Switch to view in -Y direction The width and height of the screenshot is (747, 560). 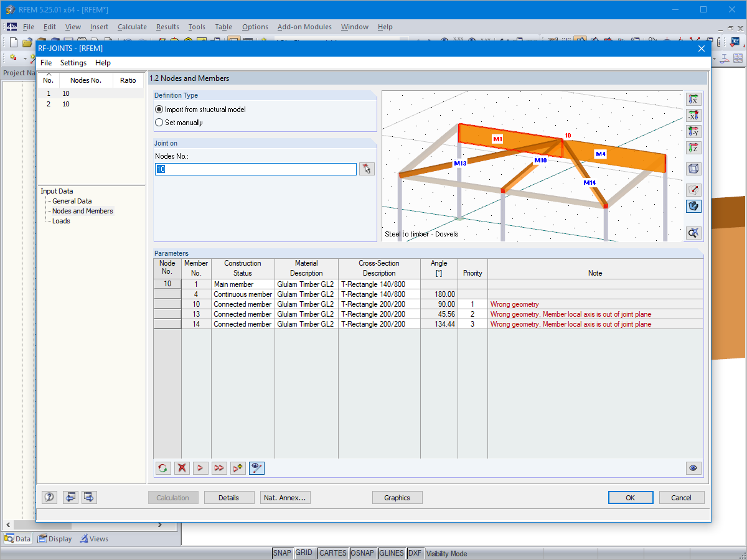click(693, 131)
